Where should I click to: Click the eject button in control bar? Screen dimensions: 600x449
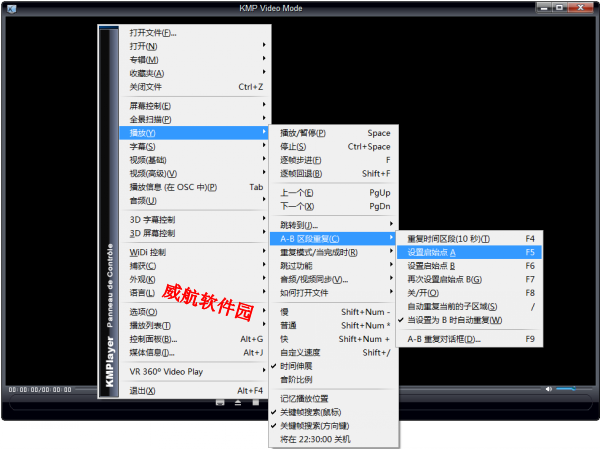[x=237, y=402]
